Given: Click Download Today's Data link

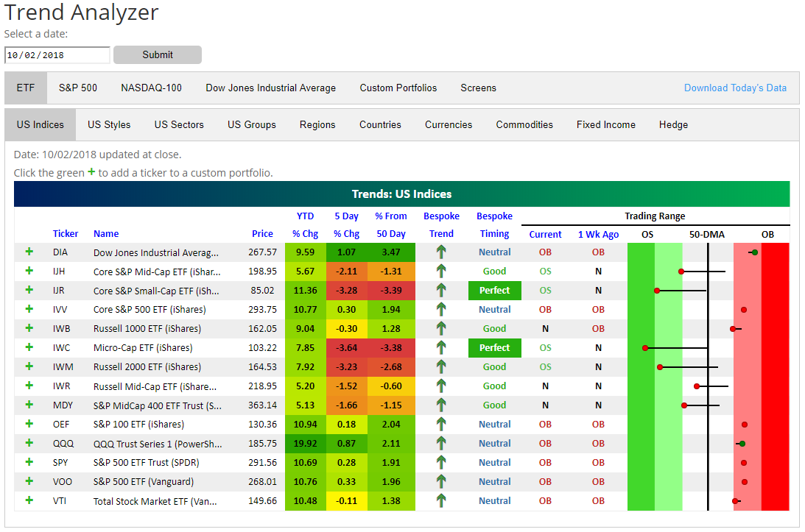Looking at the screenshot, I should [735, 88].
